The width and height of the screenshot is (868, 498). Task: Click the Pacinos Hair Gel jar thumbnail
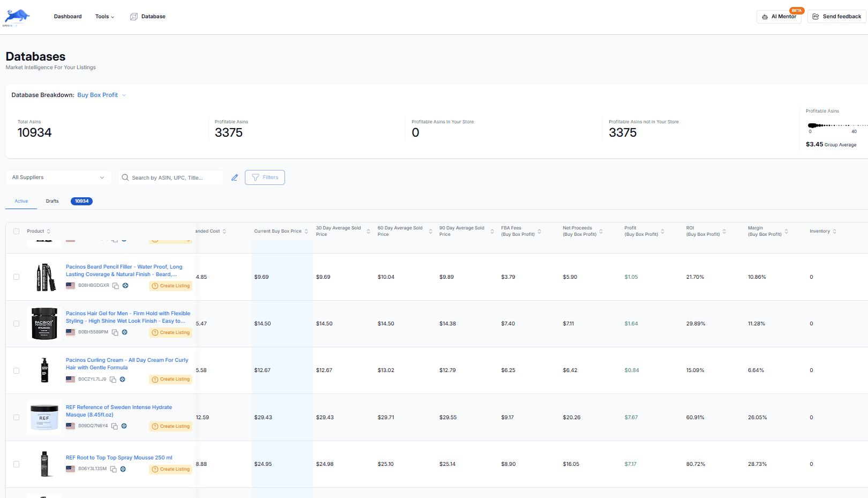point(44,324)
